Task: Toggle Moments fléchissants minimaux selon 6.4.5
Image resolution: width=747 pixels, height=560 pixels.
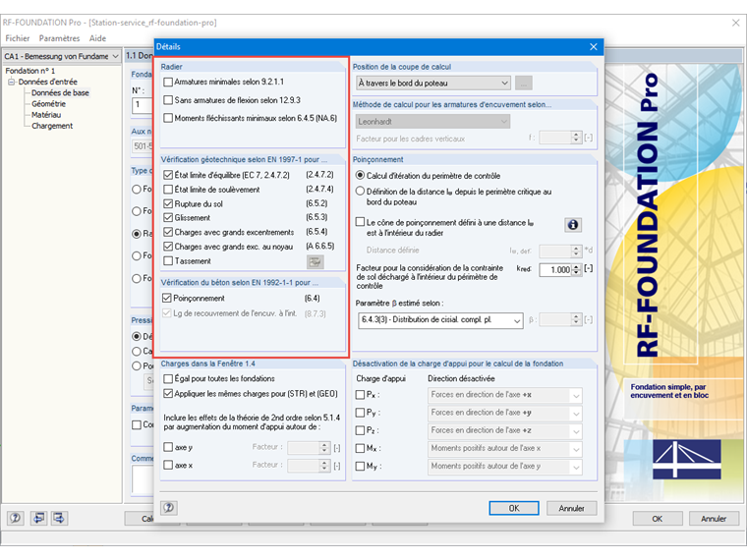Action: click(168, 118)
